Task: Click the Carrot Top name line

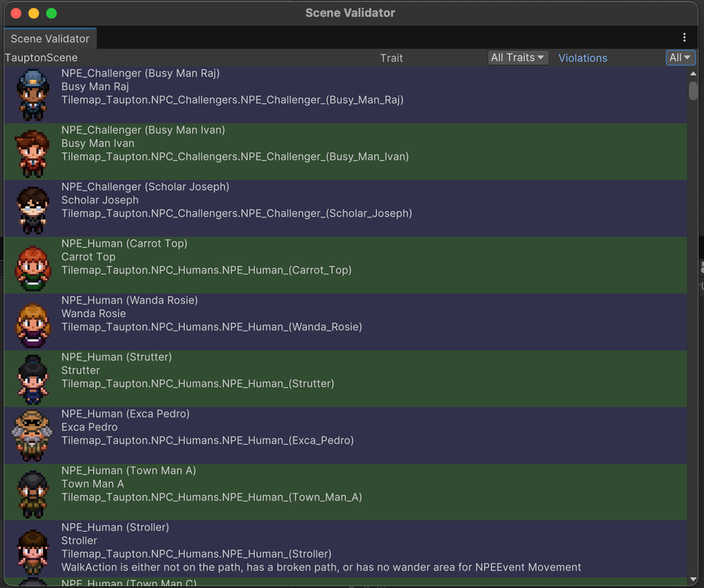Action: click(88, 256)
